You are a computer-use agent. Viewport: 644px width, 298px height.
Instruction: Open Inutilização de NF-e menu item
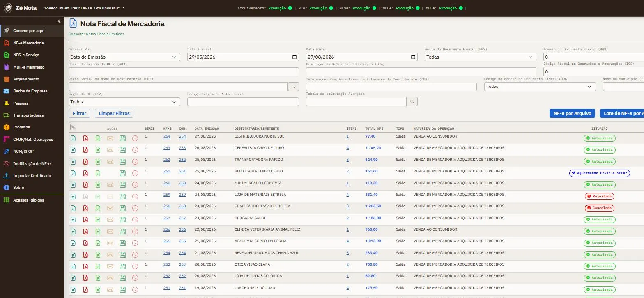pyautogui.click(x=32, y=163)
